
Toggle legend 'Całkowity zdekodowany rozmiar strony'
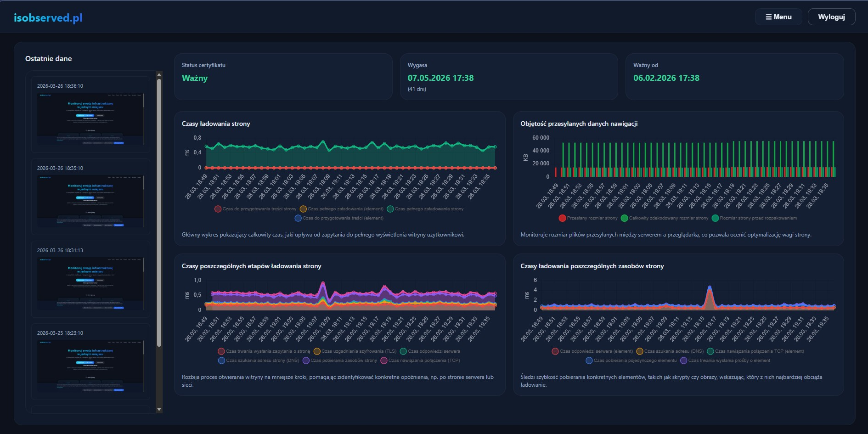click(x=665, y=218)
